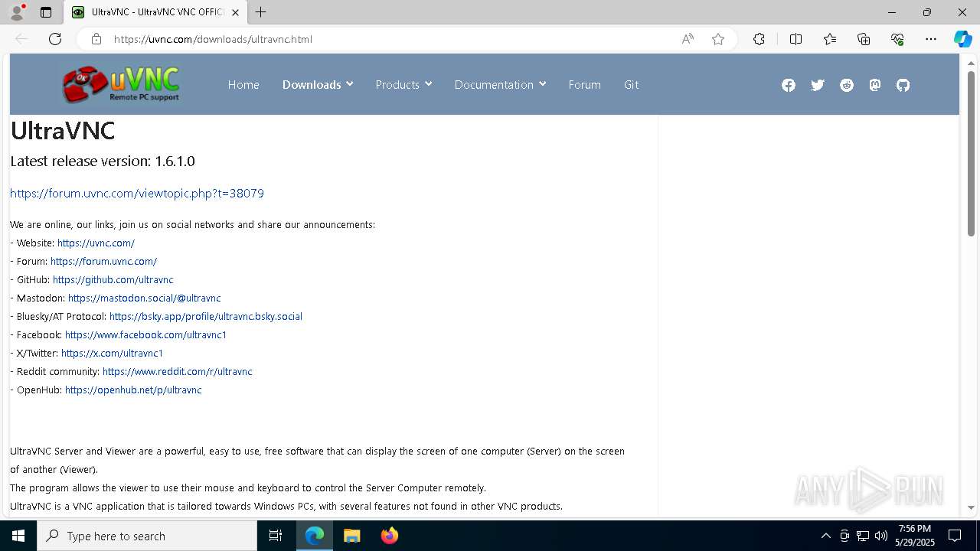980x551 pixels.
Task: Open the Facebook icon in site header
Action: 789,85
